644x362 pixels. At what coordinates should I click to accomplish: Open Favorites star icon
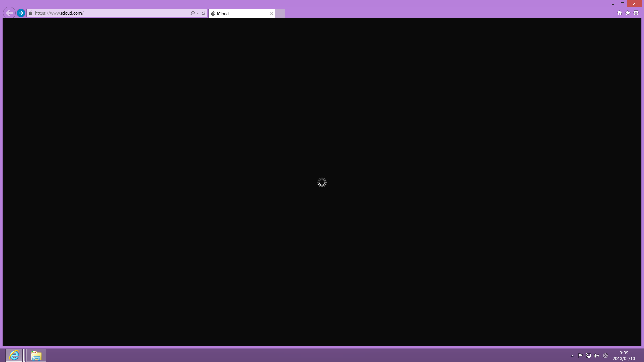(x=628, y=13)
